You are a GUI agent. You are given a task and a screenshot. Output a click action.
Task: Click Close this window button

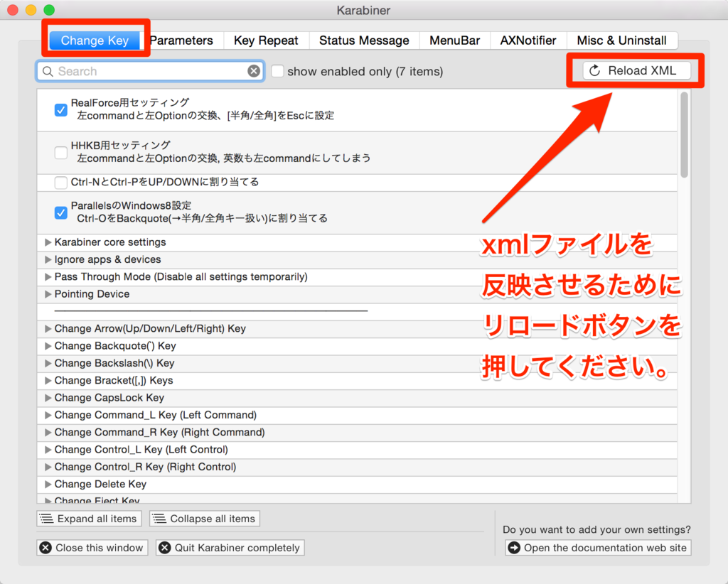pyautogui.click(x=92, y=548)
